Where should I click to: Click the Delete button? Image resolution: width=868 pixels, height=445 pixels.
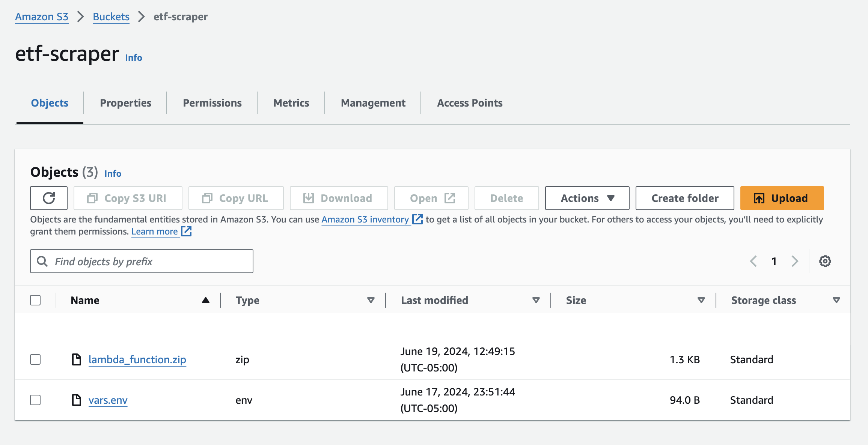pos(507,198)
